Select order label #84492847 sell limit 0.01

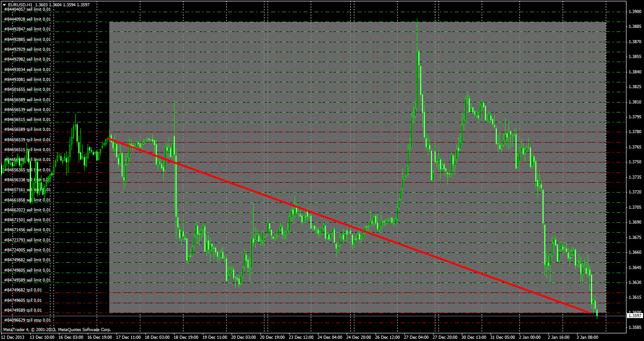pyautogui.click(x=27, y=29)
